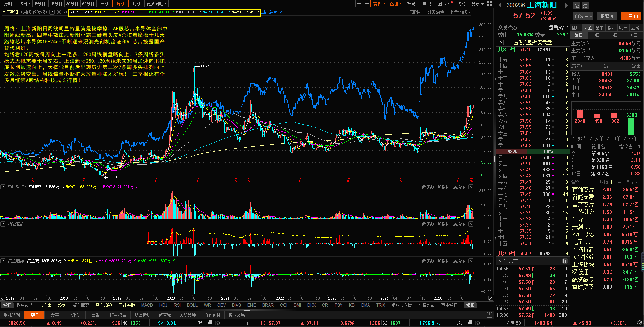Jump timeline to earliest with double-left arrow

coord(3,298)
